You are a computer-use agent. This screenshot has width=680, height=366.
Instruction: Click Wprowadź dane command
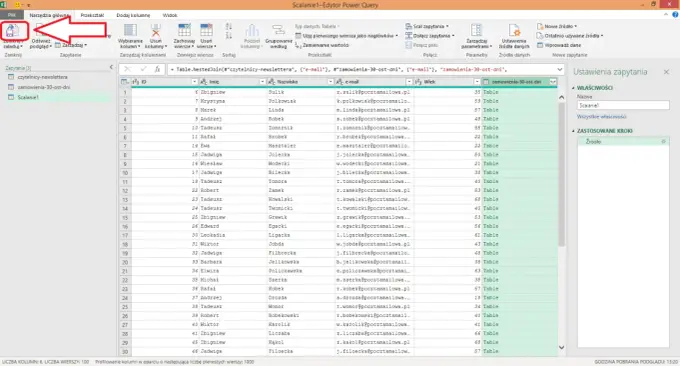click(x=559, y=45)
